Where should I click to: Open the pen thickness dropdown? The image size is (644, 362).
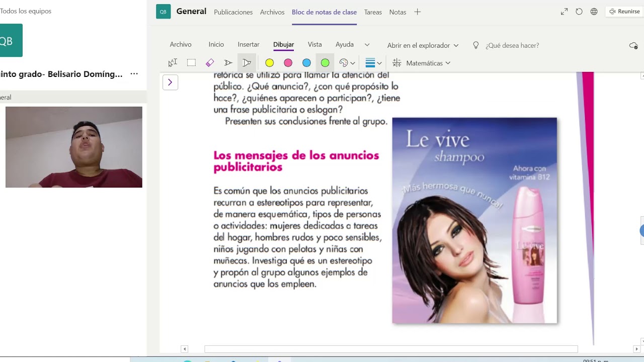[373, 63]
